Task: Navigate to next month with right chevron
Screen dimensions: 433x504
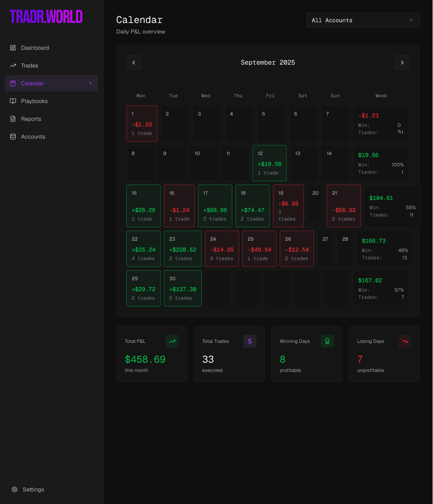Action: pos(402,63)
